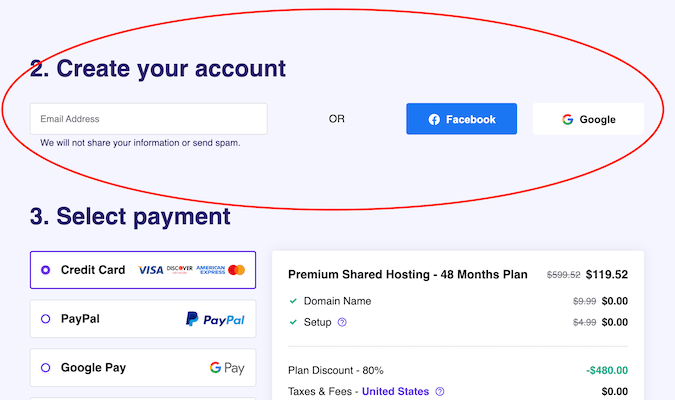Image resolution: width=675 pixels, height=400 pixels.
Task: Open the United States country link
Action: [395, 391]
